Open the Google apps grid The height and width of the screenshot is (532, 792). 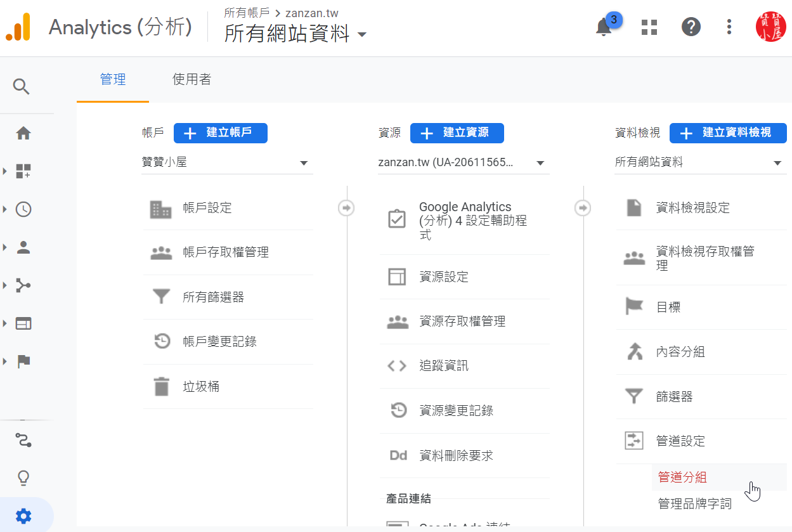click(x=649, y=27)
